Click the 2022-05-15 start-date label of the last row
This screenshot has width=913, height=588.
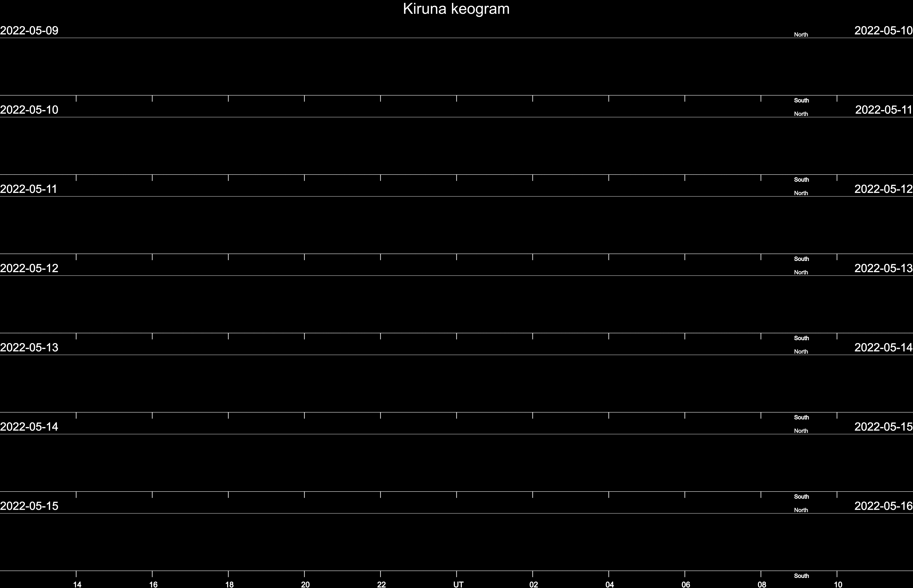(29, 506)
